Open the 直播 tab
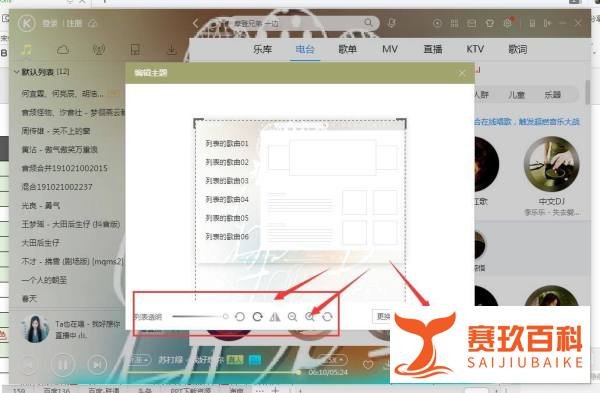This screenshot has width=600, height=393. coord(433,49)
